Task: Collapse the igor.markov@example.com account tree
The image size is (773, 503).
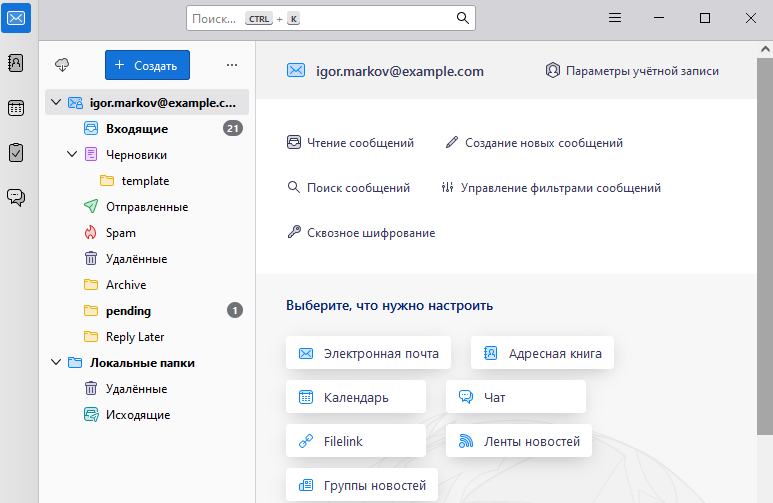Action: [54, 103]
